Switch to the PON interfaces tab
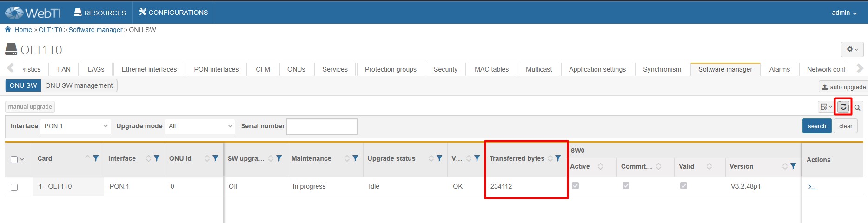Image resolution: width=868 pixels, height=223 pixels. [x=216, y=69]
